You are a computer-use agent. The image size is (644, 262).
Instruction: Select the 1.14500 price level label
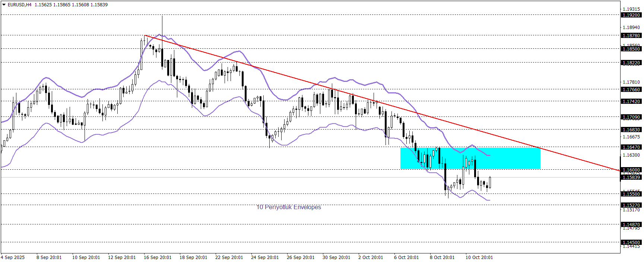coord(631,243)
